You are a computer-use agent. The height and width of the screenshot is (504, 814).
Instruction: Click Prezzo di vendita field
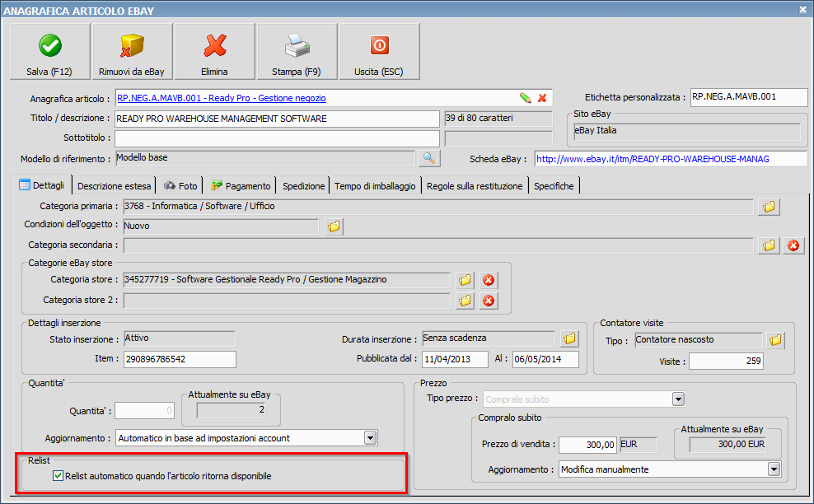point(587,445)
